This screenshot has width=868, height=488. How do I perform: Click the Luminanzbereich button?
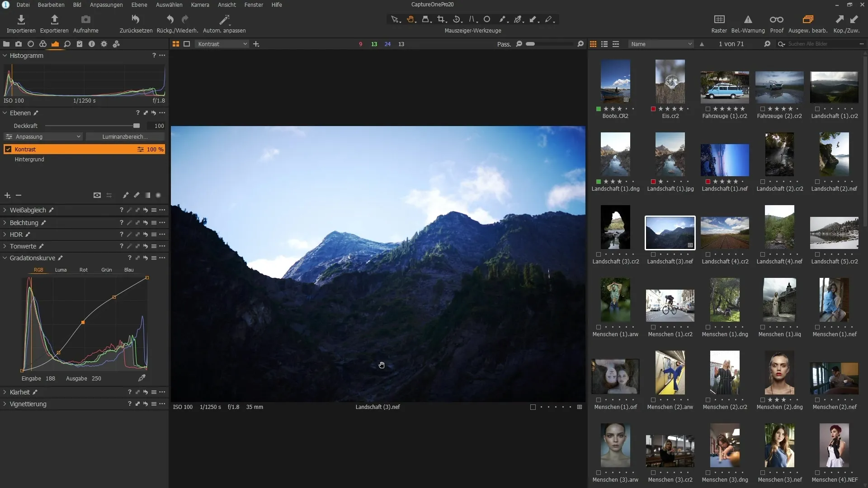[x=125, y=136]
